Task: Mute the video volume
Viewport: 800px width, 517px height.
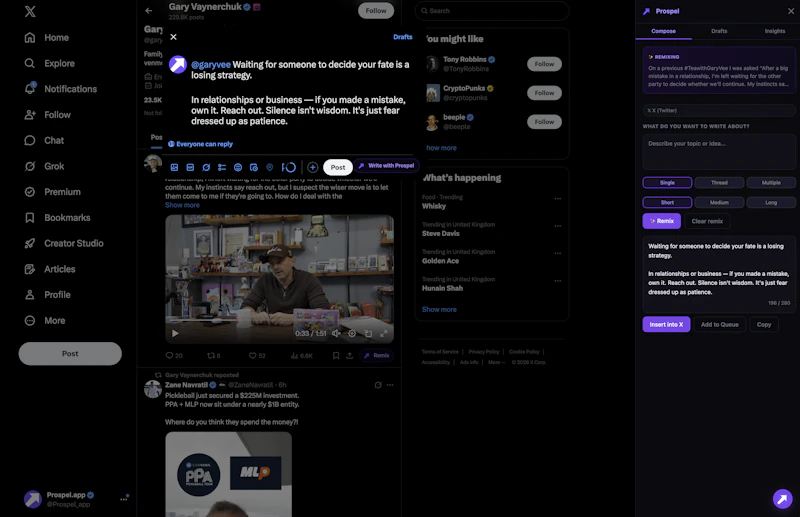Action: (336, 333)
